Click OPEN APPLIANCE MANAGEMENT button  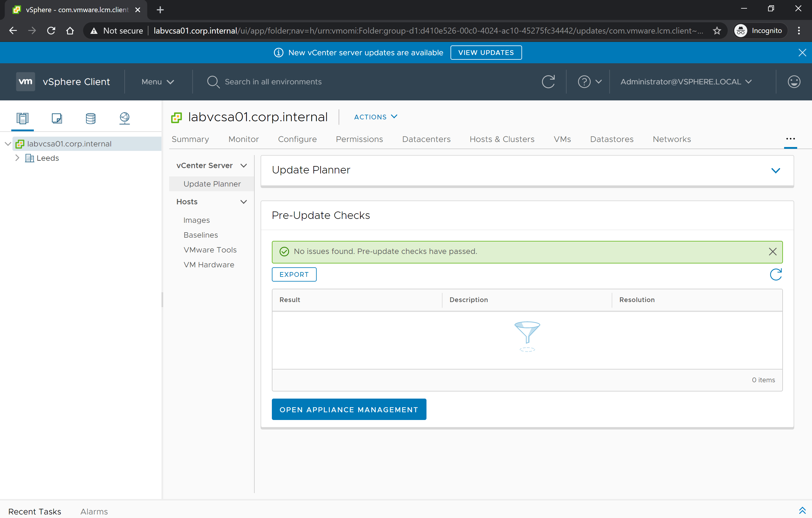pos(349,409)
